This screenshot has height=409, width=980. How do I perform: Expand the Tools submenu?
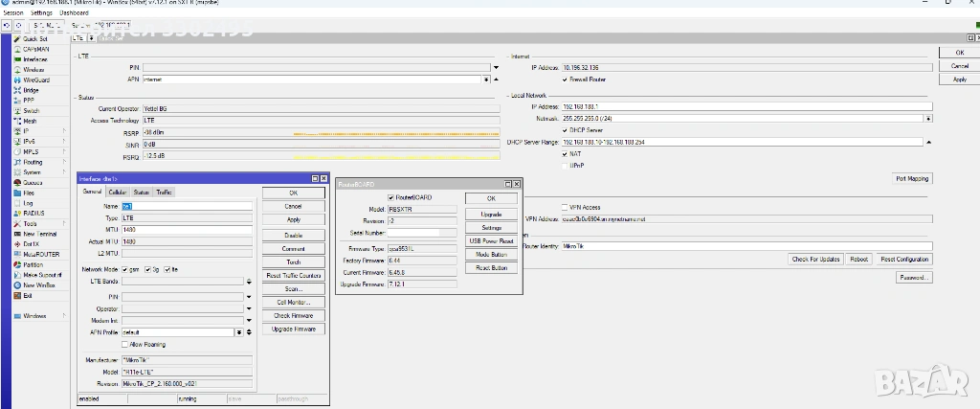(31, 223)
